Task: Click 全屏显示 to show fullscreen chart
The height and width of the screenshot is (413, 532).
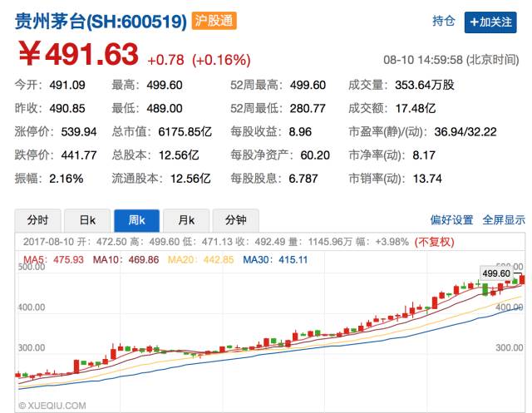Action: [x=504, y=220]
